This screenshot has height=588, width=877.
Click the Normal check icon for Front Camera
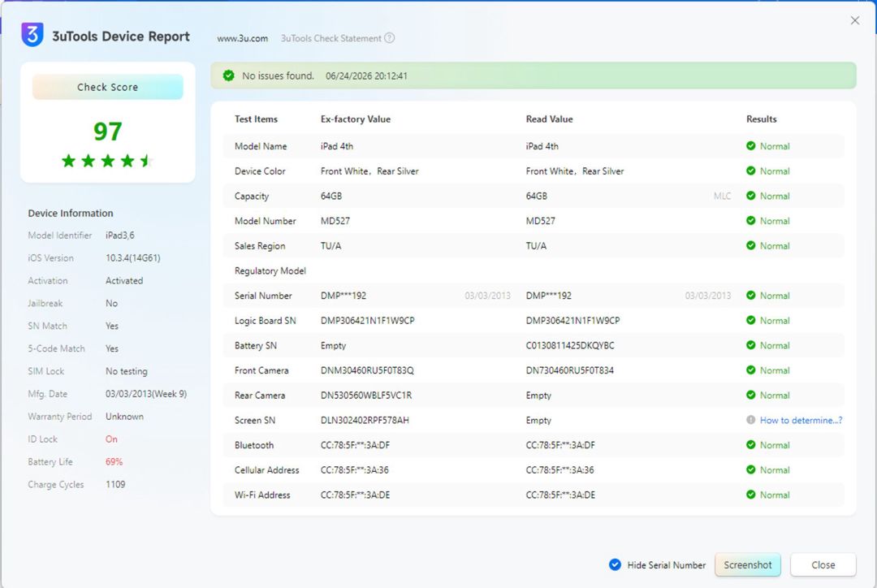[x=750, y=370]
